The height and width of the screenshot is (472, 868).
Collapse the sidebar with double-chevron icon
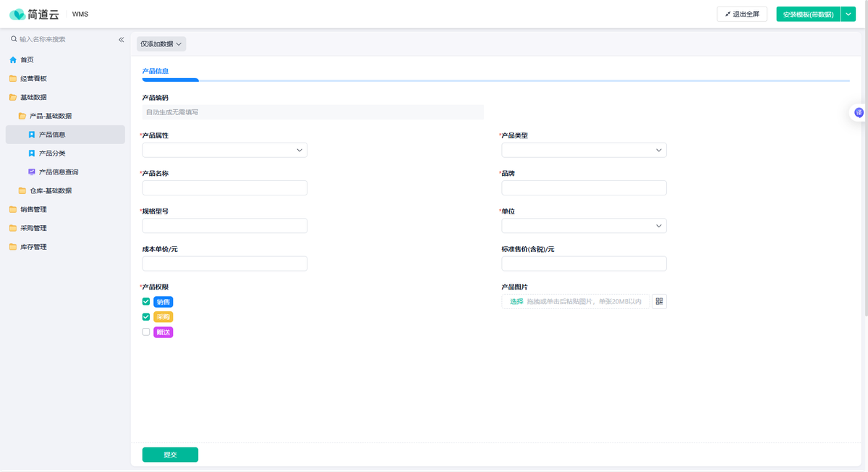click(122, 40)
